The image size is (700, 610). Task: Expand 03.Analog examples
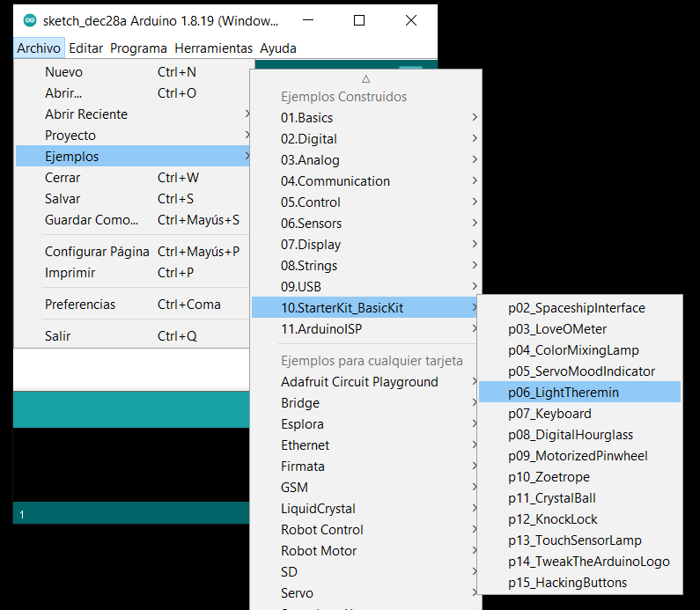coord(366,159)
